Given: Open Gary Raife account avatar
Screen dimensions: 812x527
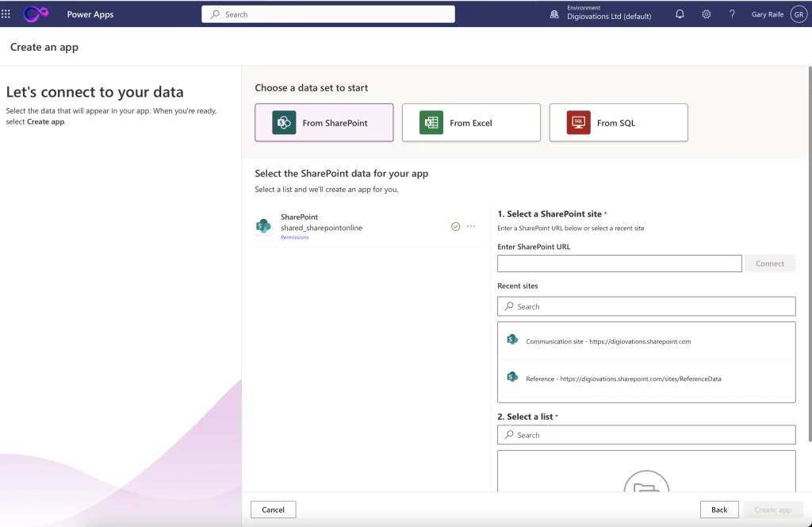Looking at the screenshot, I should coord(798,14).
